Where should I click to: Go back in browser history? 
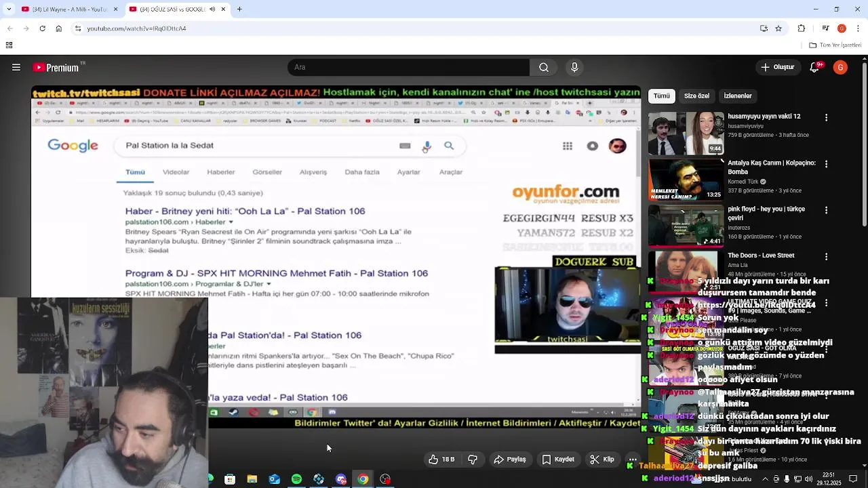pos(10,28)
